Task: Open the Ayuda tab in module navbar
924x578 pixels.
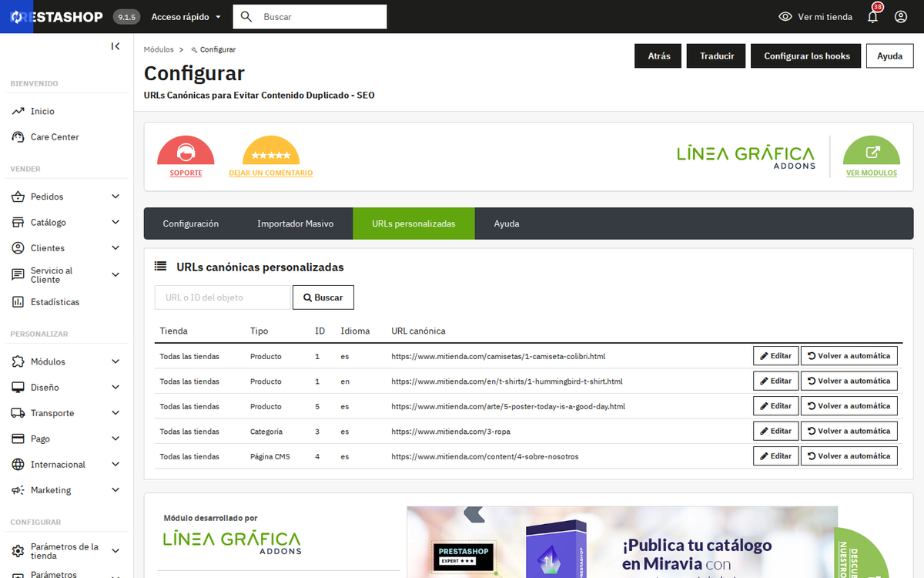Action: pyautogui.click(x=507, y=223)
